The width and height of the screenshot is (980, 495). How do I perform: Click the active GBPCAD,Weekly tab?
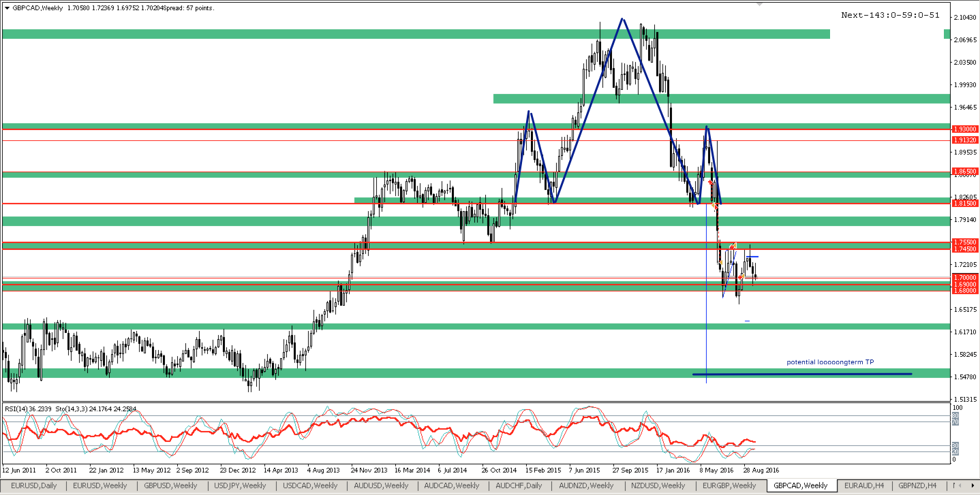click(801, 485)
